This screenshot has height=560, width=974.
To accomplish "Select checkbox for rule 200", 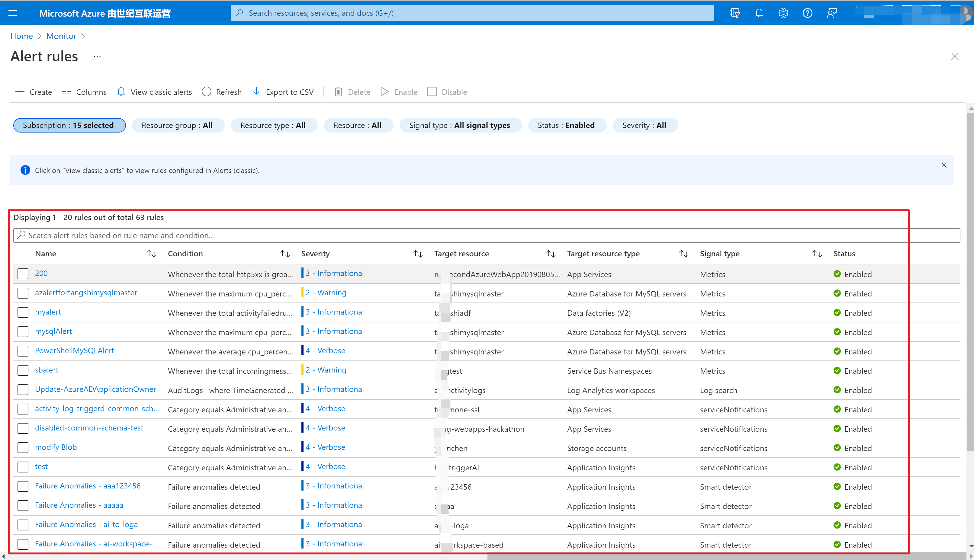I will [23, 274].
